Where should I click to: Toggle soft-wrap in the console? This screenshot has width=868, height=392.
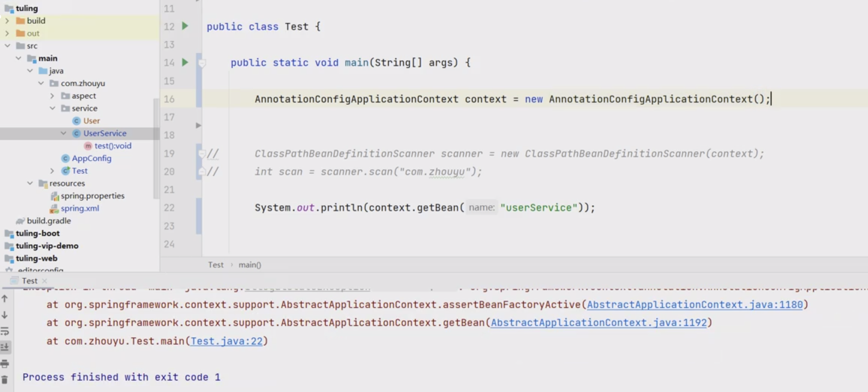coord(5,331)
